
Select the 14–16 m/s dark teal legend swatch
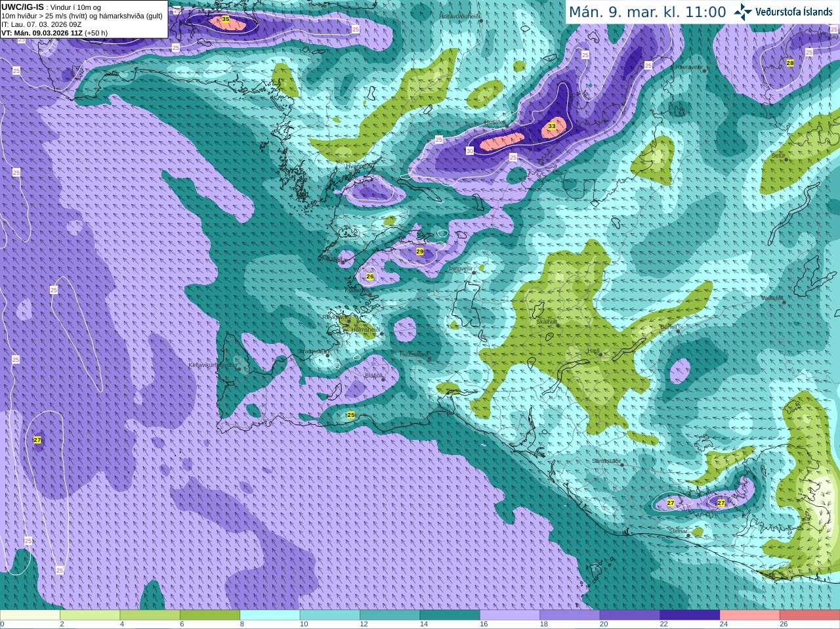[x=450, y=615]
